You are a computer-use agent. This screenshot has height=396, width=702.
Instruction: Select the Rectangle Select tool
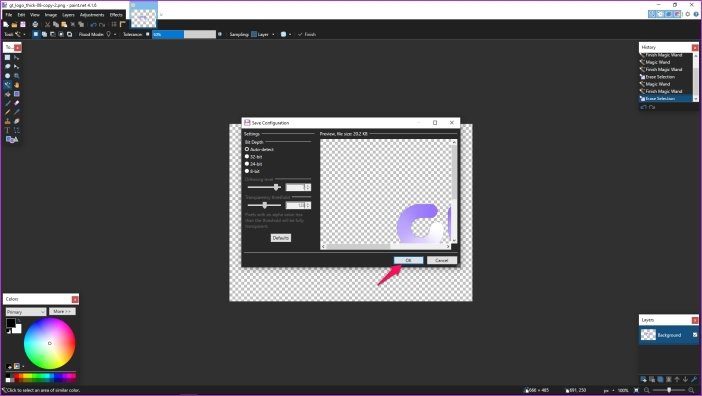[x=8, y=57]
